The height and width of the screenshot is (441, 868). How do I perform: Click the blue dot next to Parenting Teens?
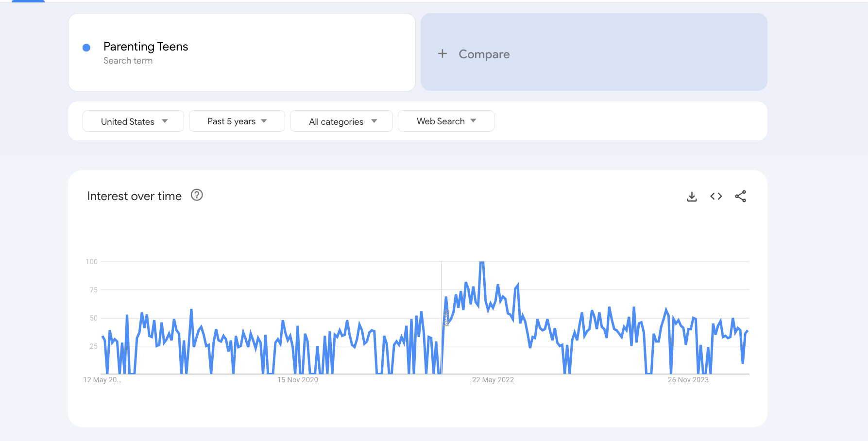point(86,48)
